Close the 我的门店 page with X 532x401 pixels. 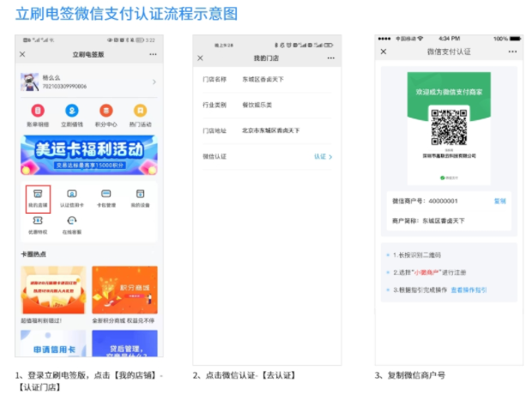(200, 58)
